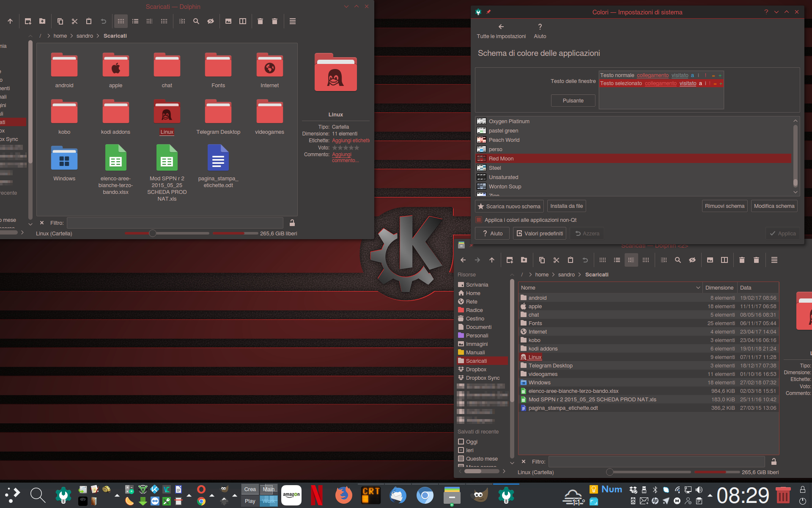Open Netflix launcher in the taskbar
This screenshot has height=508, width=812.
[x=317, y=495]
